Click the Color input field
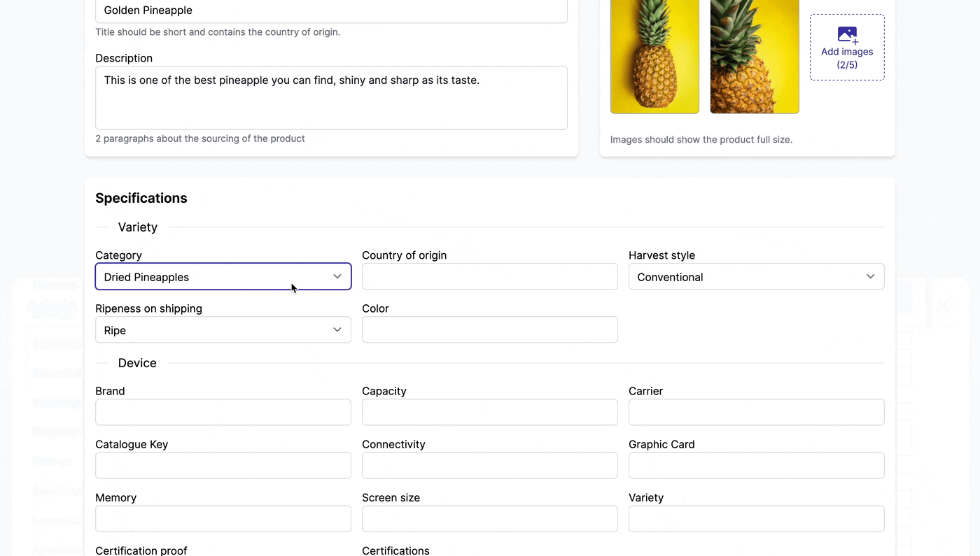The image size is (980, 556). [489, 330]
